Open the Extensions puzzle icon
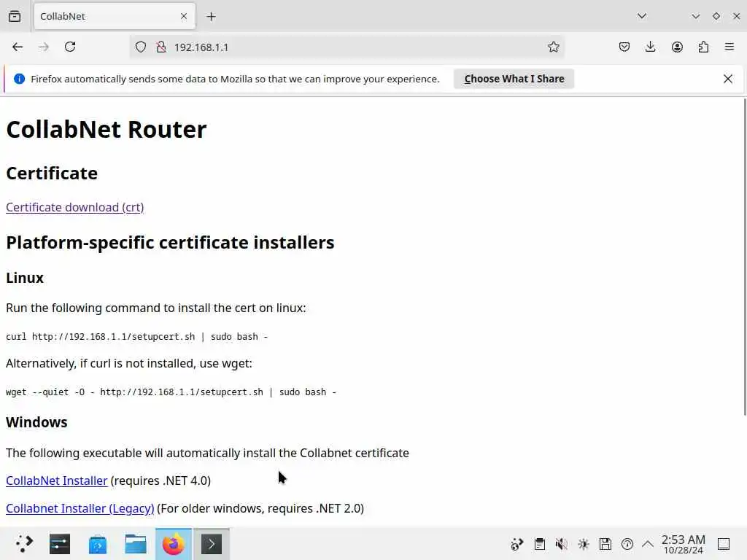 (x=703, y=47)
